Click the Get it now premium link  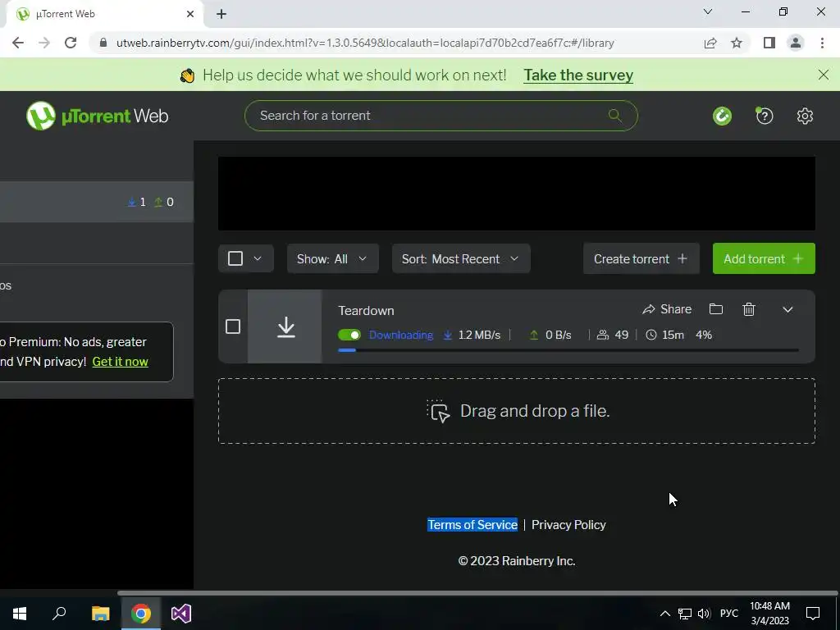click(x=120, y=362)
